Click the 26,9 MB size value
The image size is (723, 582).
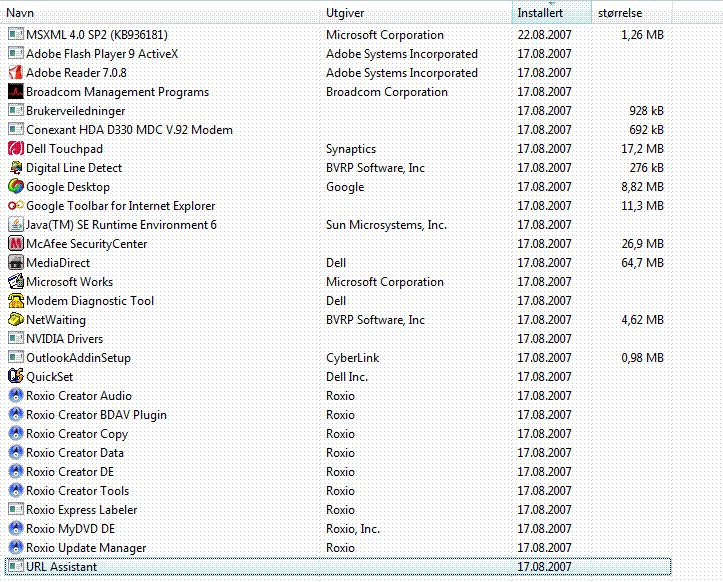pyautogui.click(x=642, y=243)
